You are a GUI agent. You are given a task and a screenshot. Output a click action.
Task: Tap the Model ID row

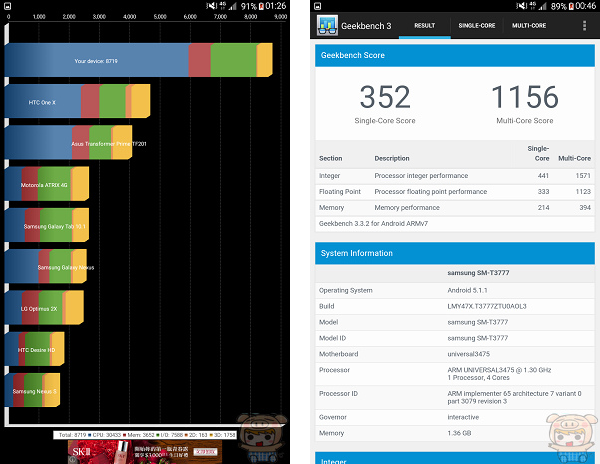tap(455, 338)
